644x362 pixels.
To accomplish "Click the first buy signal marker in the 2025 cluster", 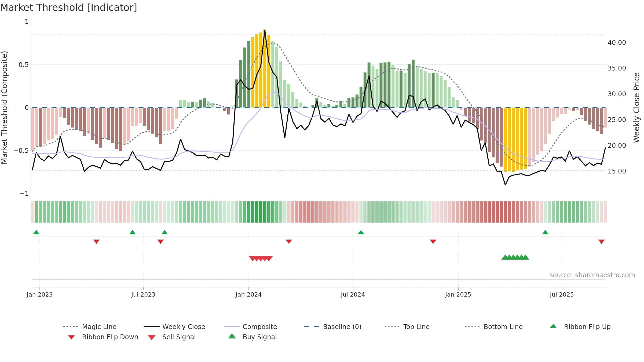I will tap(505, 257).
